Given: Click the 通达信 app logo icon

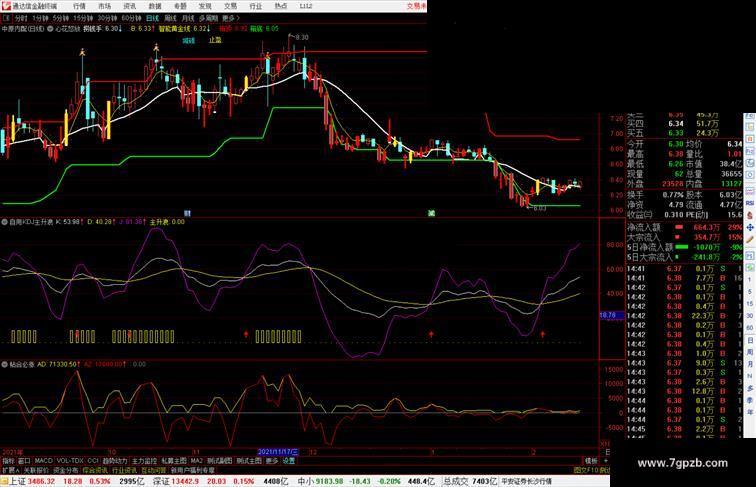Looking at the screenshot, I should click(6, 6).
